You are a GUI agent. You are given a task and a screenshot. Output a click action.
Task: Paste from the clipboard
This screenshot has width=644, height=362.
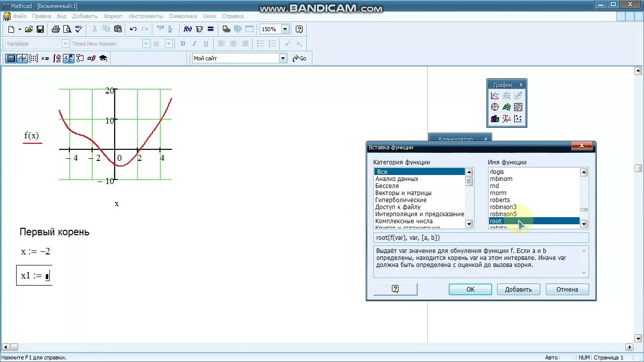click(x=118, y=29)
